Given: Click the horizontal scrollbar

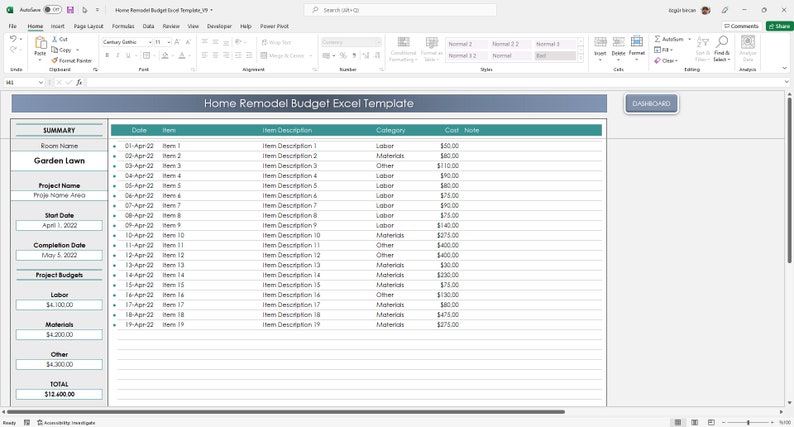Looking at the screenshot, I should point(286,412).
